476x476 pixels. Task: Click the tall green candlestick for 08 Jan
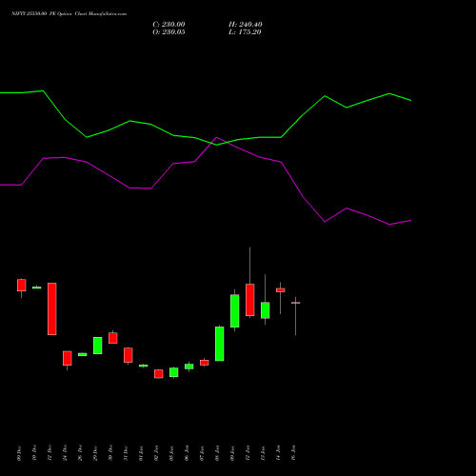tap(220, 344)
